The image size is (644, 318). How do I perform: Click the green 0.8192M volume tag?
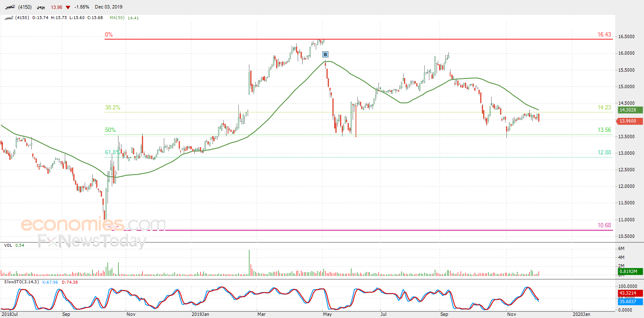(x=630, y=272)
